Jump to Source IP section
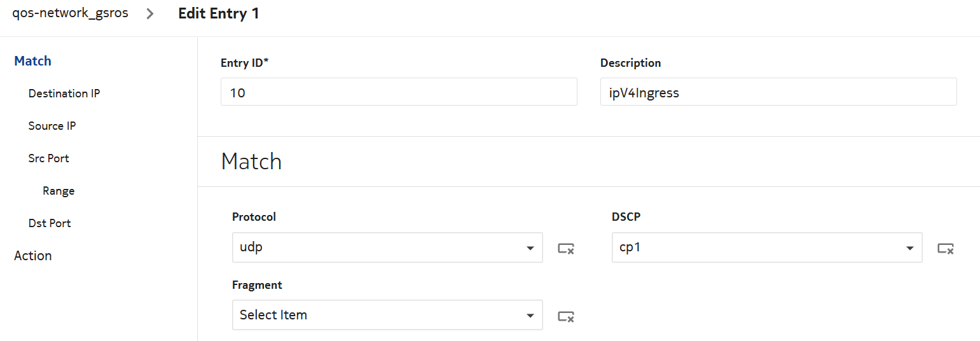This screenshot has height=341, width=980. (52, 126)
